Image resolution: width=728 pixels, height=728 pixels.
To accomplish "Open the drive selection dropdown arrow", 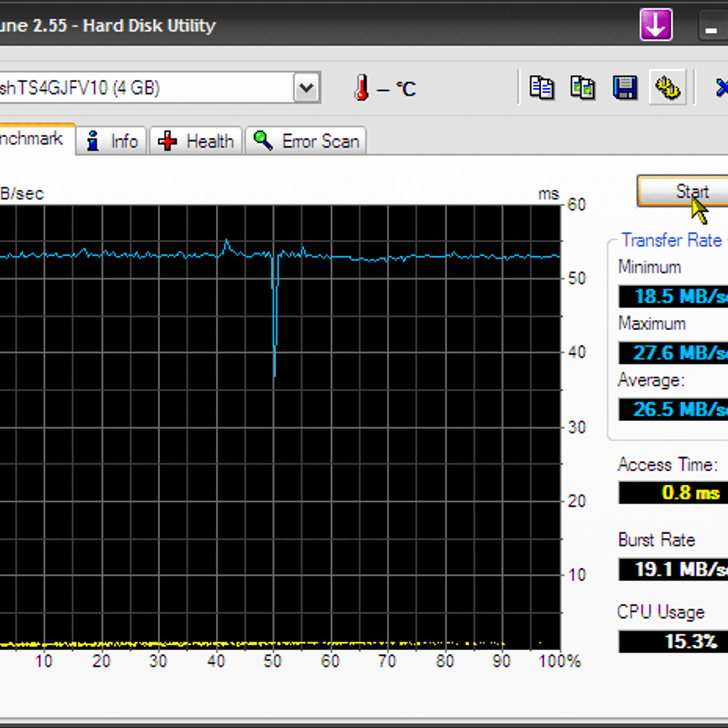I will [x=307, y=87].
